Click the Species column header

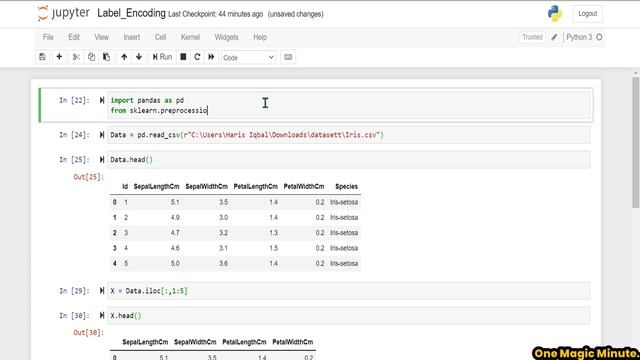(347, 187)
